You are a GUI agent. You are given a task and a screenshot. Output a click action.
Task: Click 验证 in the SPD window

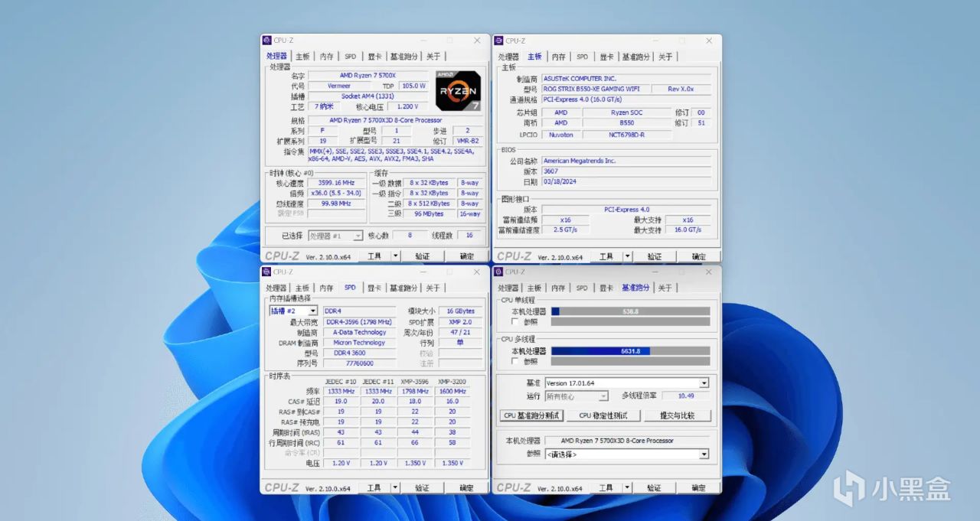point(423,488)
